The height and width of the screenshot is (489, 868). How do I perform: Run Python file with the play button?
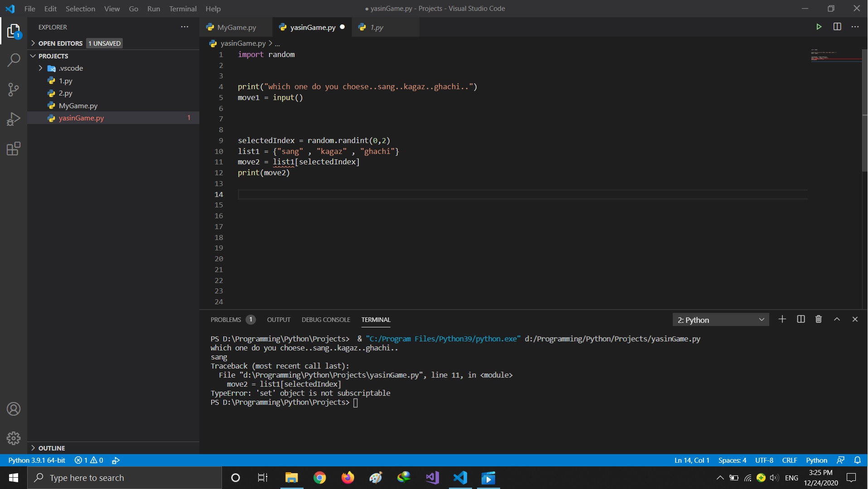point(819,27)
